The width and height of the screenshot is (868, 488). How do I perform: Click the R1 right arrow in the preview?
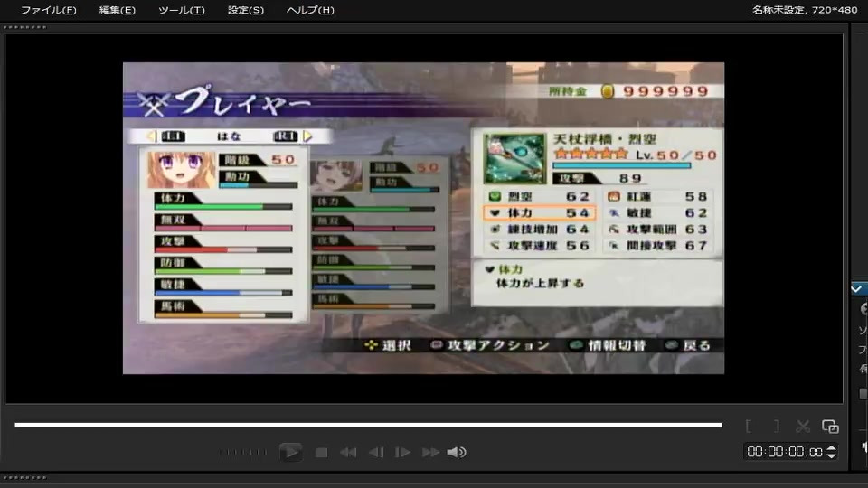[x=307, y=136]
